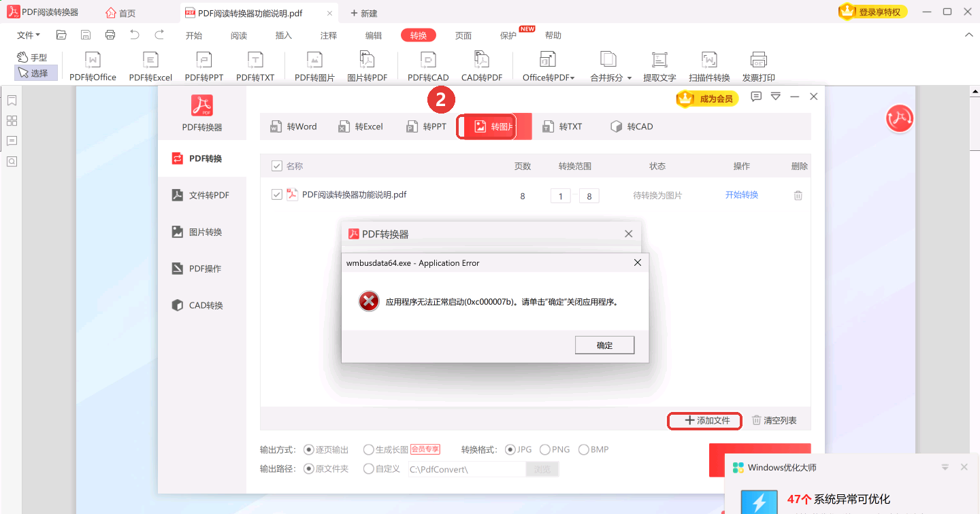Click the open folder icon
Viewport: 980px width, 514px height.
(x=61, y=35)
